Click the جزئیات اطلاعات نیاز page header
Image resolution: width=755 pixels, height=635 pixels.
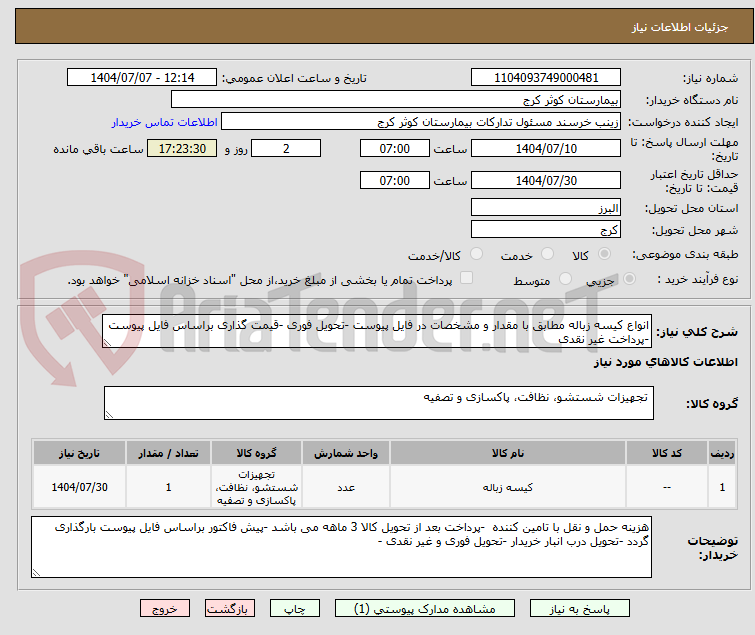point(679,27)
